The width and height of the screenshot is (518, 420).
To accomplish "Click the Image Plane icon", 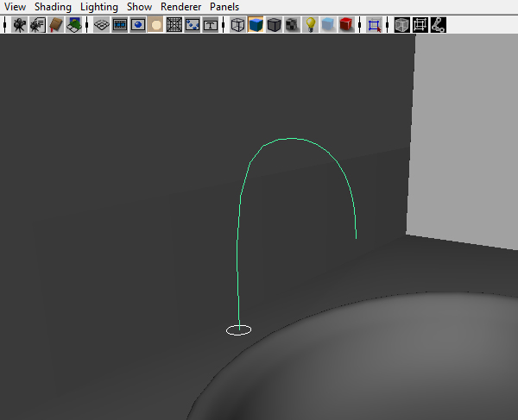I will pyautogui.click(x=73, y=25).
